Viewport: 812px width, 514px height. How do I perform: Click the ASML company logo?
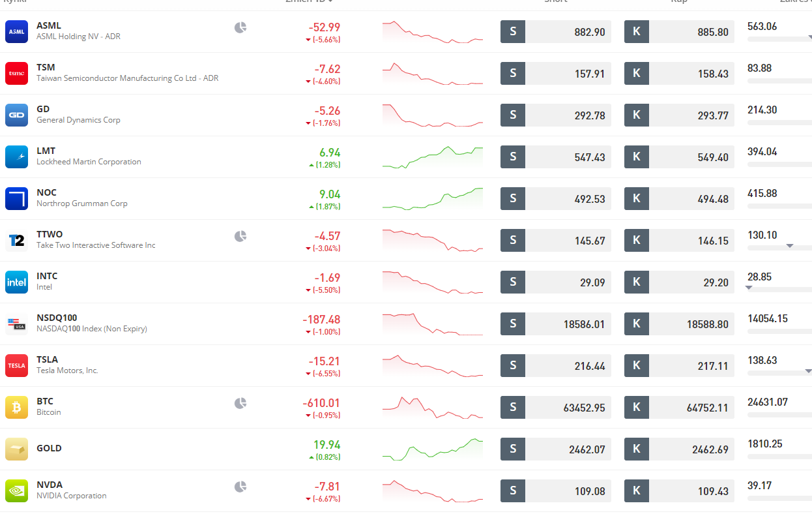tap(16, 32)
